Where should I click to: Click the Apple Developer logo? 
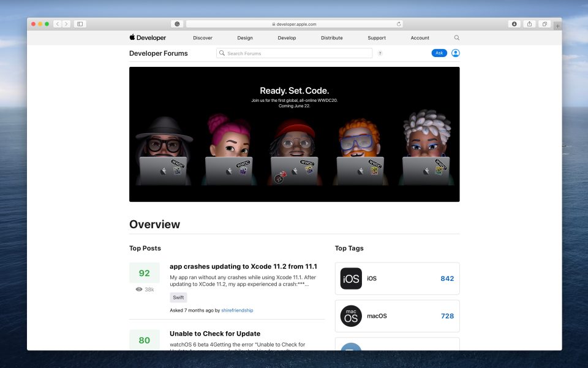(147, 37)
